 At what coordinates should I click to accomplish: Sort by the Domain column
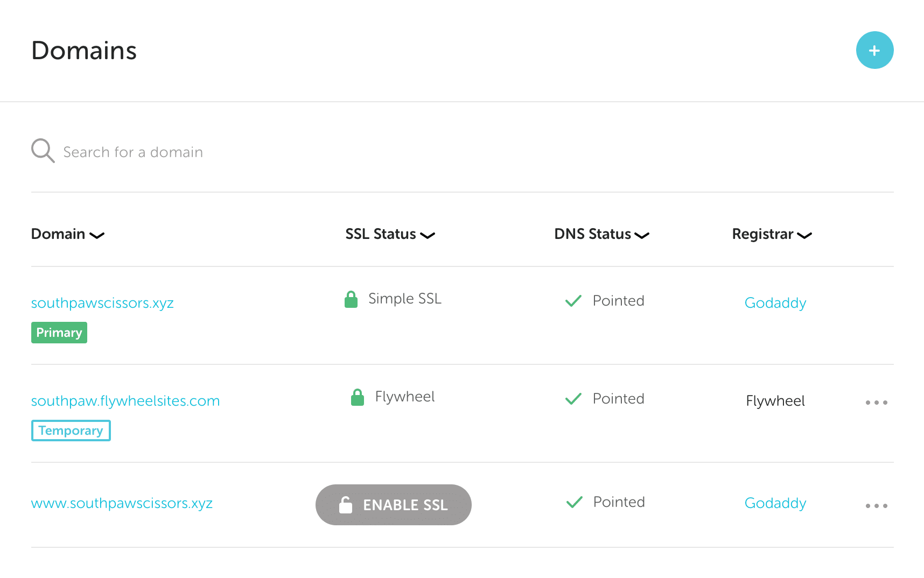point(67,234)
